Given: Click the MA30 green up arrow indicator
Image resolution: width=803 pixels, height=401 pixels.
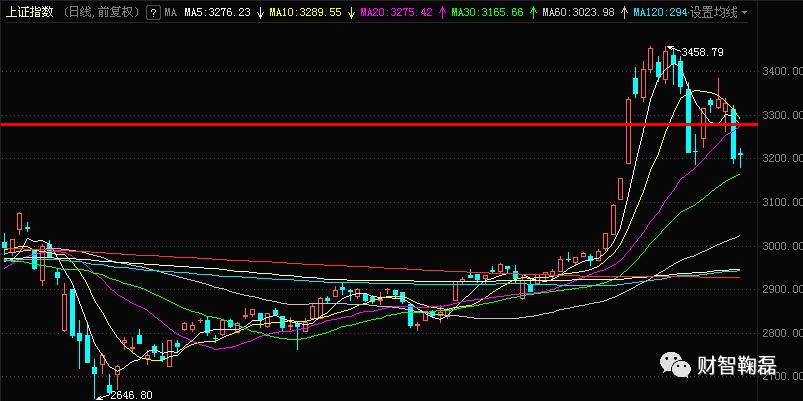Looking at the screenshot, I should (533, 13).
